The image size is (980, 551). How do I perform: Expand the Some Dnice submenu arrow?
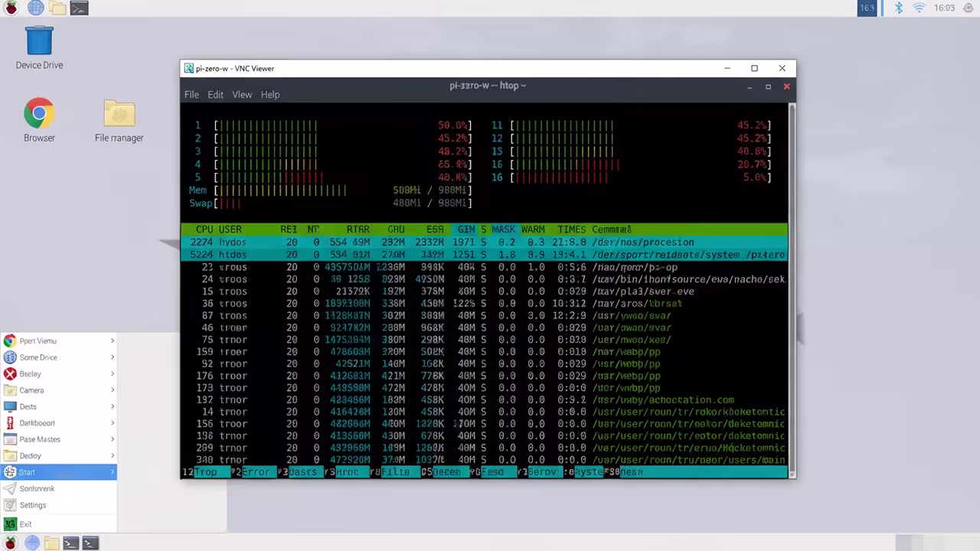113,357
